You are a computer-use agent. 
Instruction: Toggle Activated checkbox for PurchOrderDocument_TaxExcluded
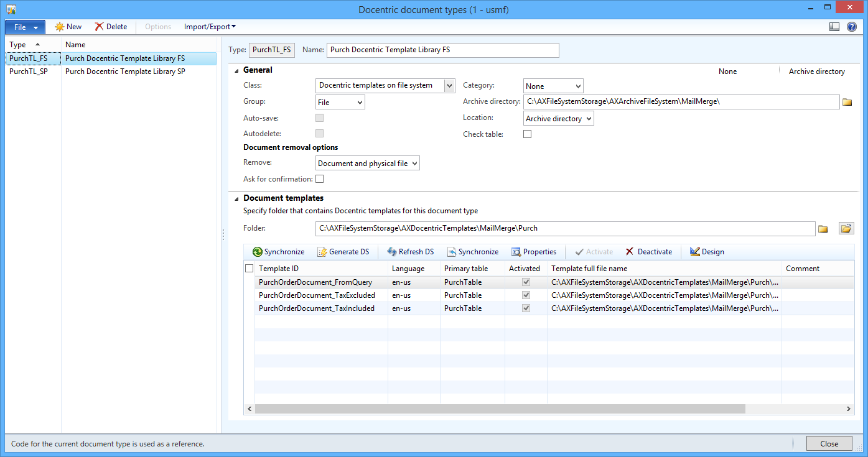(x=526, y=295)
